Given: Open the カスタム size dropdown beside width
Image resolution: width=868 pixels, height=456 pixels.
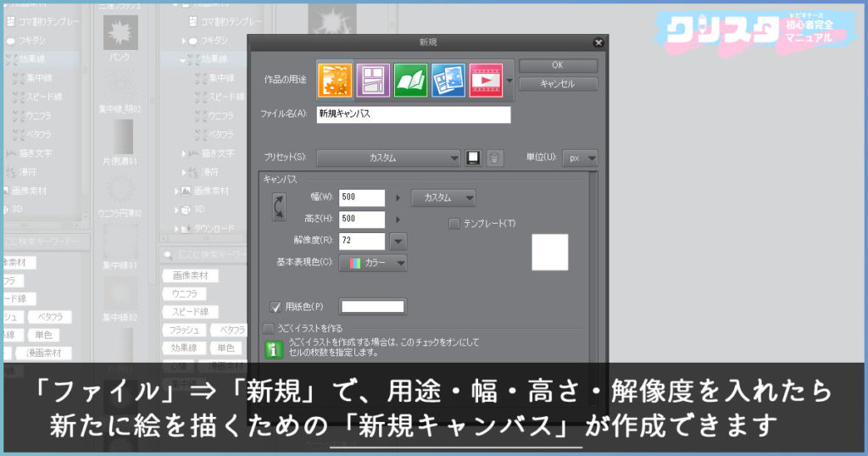Looking at the screenshot, I should click(x=442, y=197).
